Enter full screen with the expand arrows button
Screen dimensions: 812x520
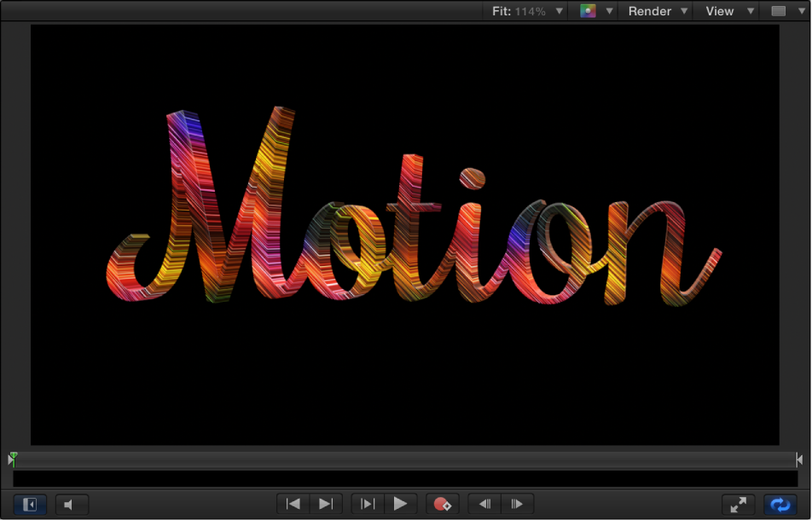click(x=738, y=504)
